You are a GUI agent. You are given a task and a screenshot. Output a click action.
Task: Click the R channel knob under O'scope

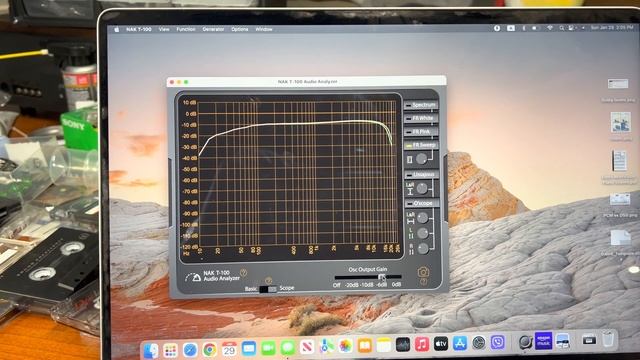pos(424,248)
